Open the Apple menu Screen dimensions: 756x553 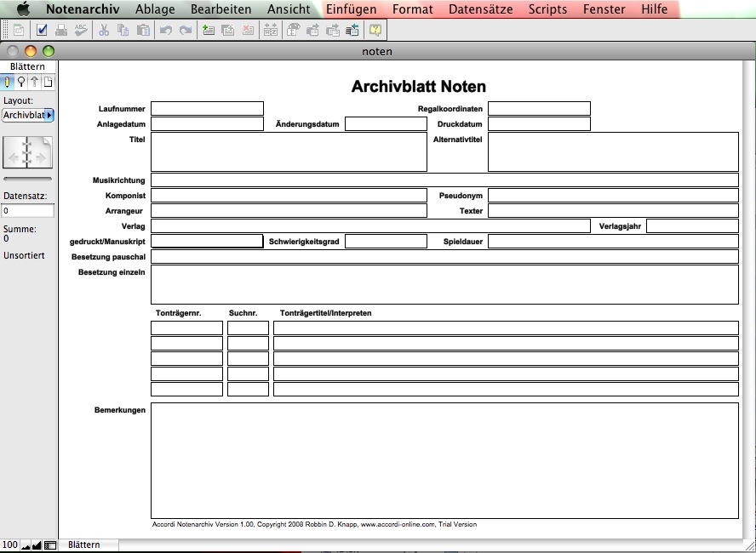23,9
